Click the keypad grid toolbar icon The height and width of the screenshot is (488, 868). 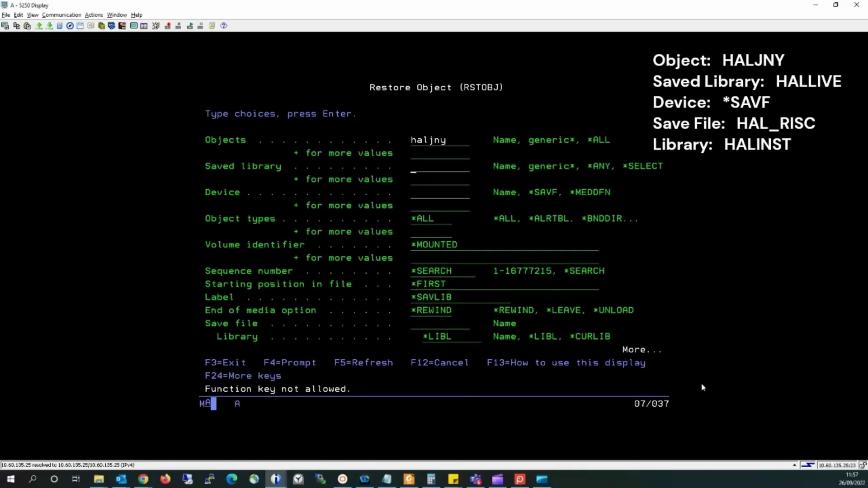[144, 26]
